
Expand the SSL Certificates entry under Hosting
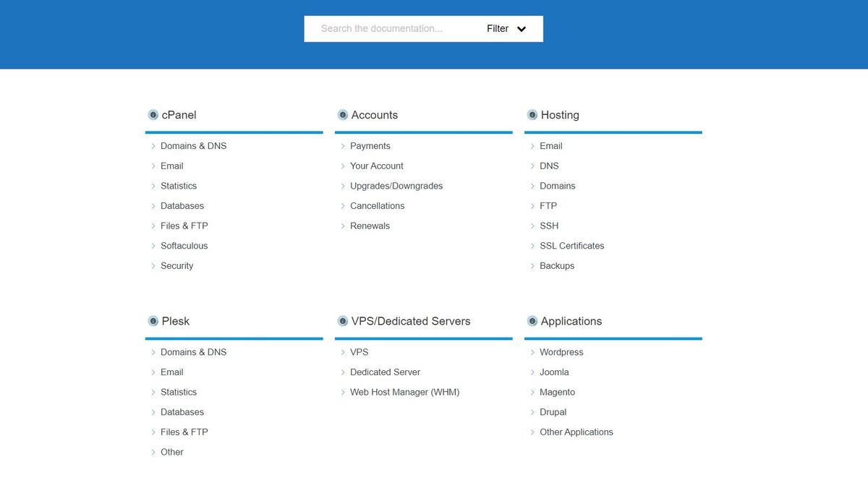pos(572,245)
